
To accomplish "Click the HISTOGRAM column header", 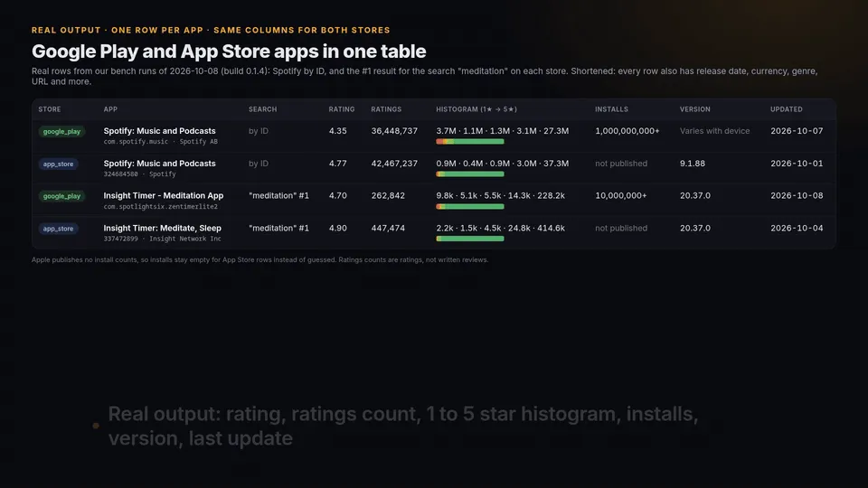I will tap(476, 109).
